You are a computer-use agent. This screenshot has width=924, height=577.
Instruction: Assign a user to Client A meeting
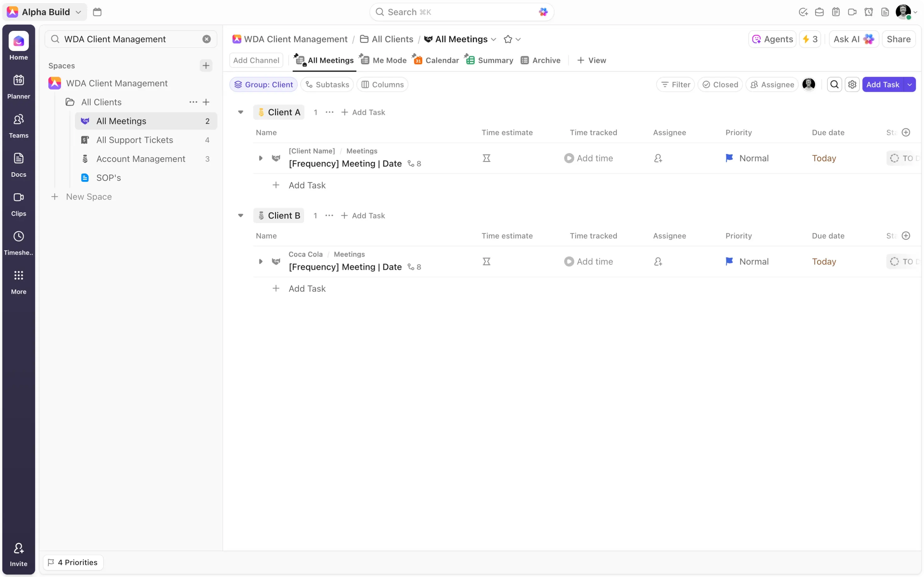[x=658, y=158]
